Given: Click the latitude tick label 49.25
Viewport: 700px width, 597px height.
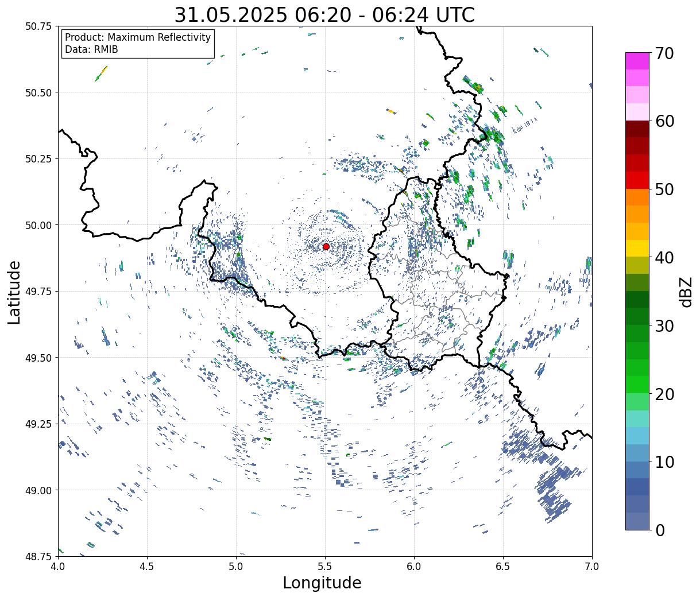Looking at the screenshot, I should (x=38, y=424).
